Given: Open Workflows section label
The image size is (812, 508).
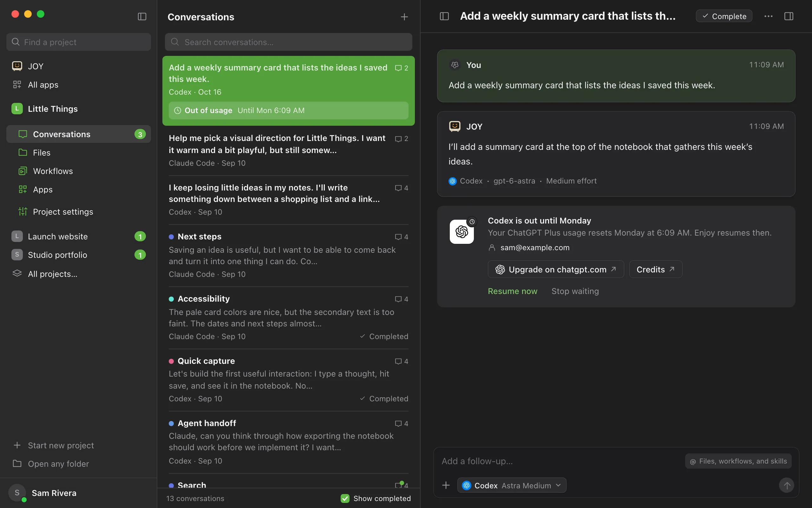Looking at the screenshot, I should click(x=53, y=171).
